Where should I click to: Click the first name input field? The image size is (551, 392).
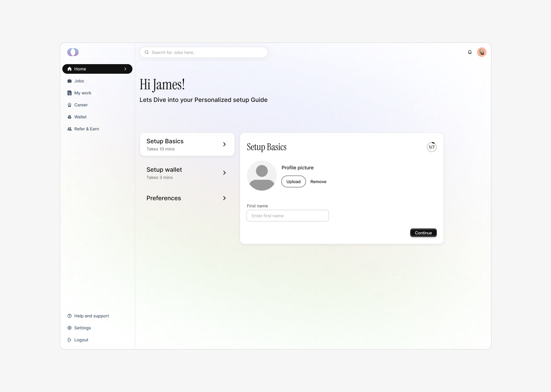287,215
